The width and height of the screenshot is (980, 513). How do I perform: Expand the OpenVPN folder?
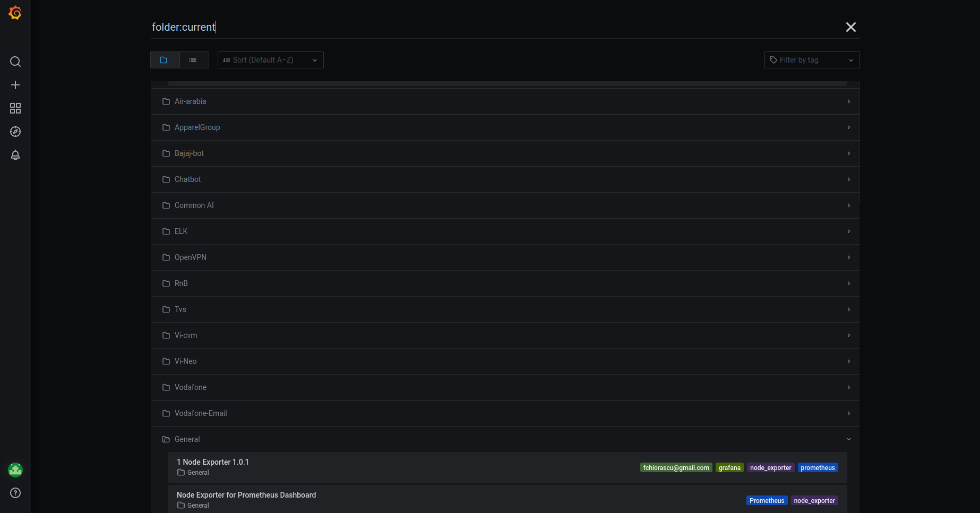[x=505, y=257]
